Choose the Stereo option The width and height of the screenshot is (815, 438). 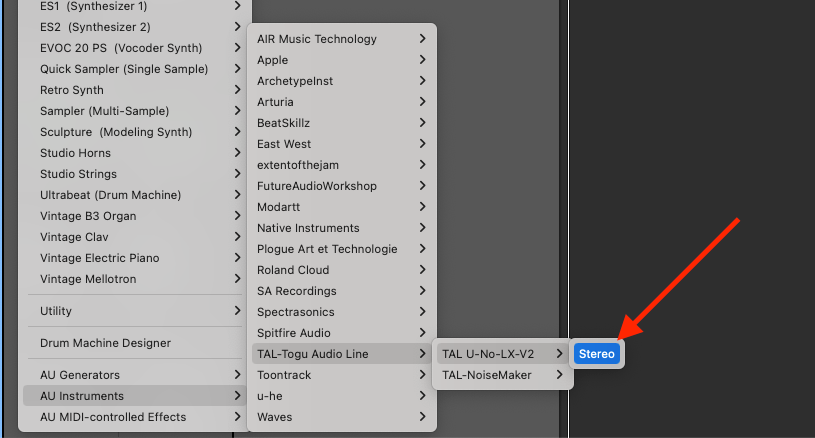coord(597,354)
